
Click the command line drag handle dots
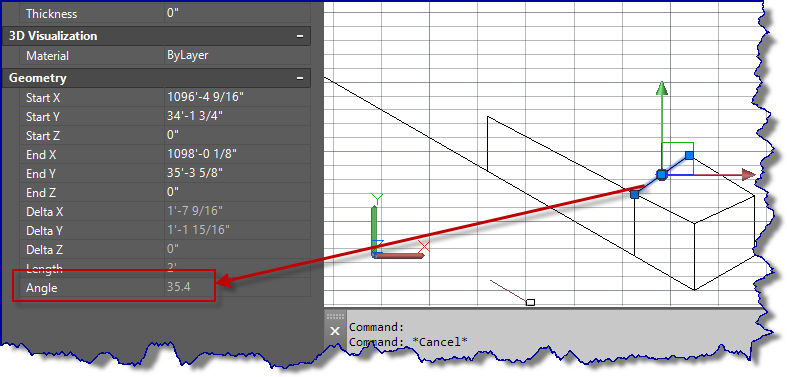tap(335, 316)
